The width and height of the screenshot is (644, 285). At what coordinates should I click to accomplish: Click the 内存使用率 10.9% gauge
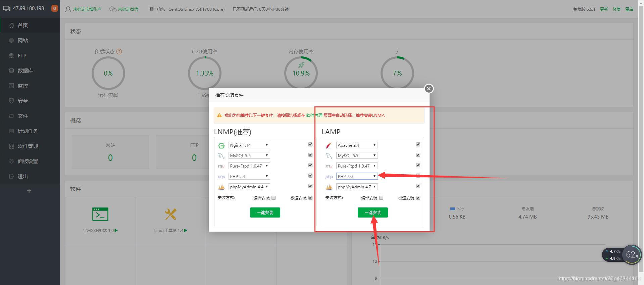point(301,73)
